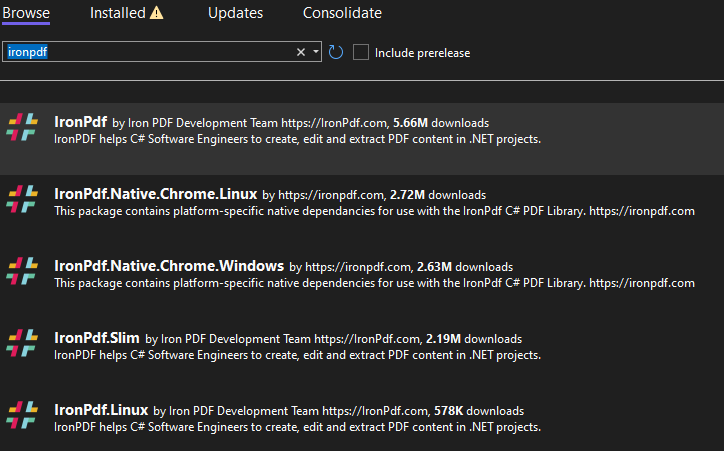The image size is (724, 451).
Task: Click the warning icon beside Installed
Action: pos(157,13)
